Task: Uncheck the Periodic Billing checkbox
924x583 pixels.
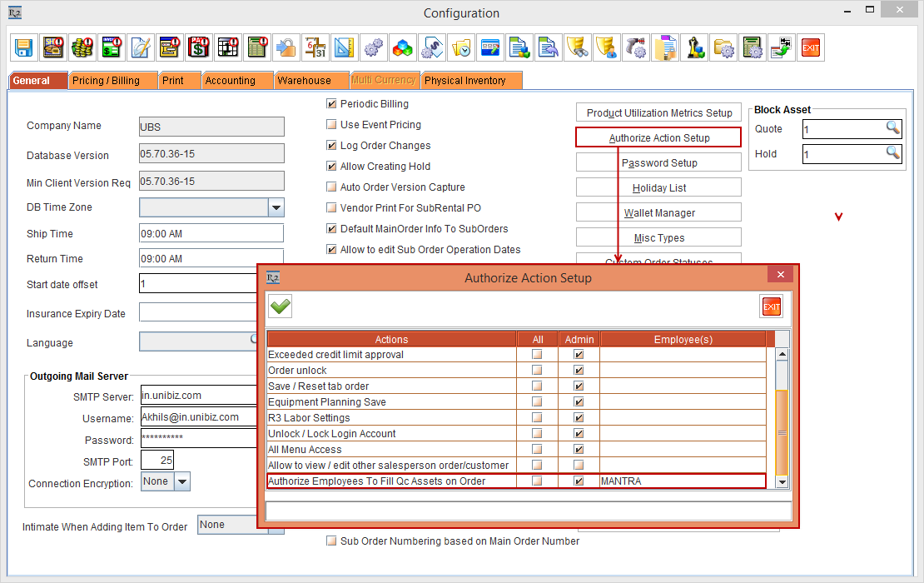Action: [332, 104]
